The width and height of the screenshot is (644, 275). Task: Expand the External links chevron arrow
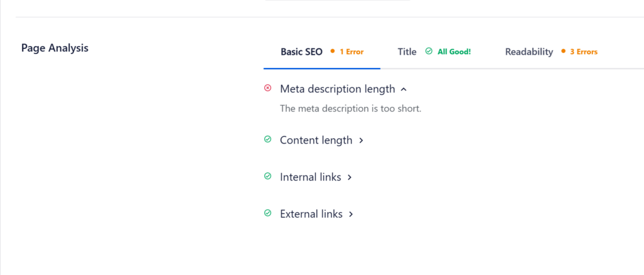(x=351, y=214)
